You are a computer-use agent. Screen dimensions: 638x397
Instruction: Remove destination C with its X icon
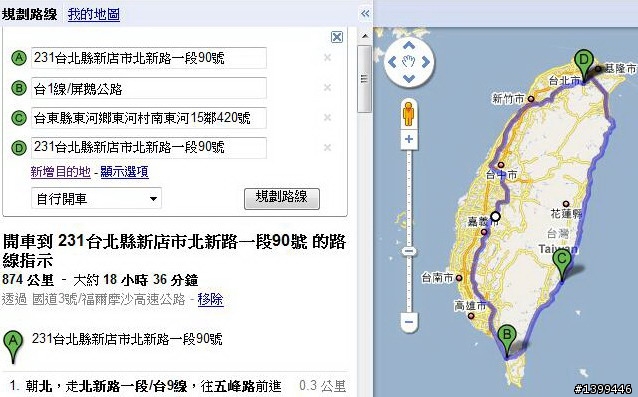point(327,118)
